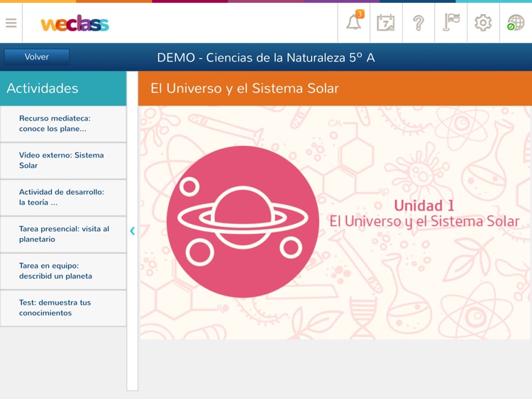Click the Volver button
The height and width of the screenshot is (399, 532).
[37, 57]
